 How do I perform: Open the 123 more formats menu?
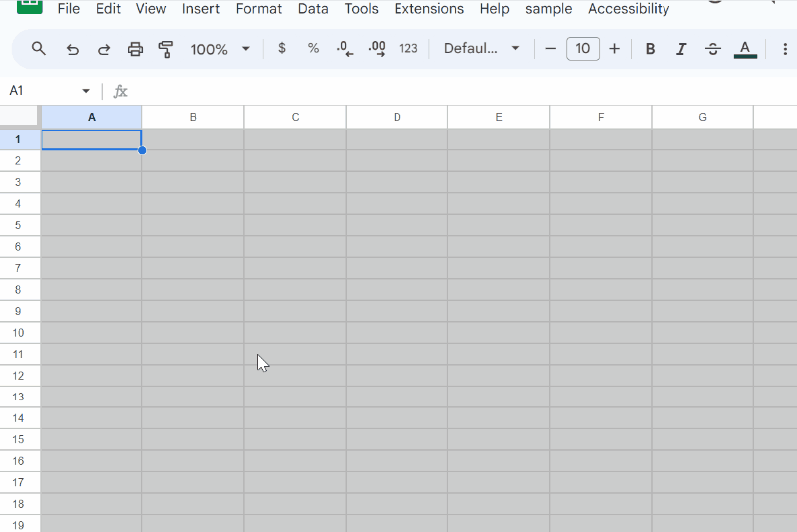pos(408,48)
